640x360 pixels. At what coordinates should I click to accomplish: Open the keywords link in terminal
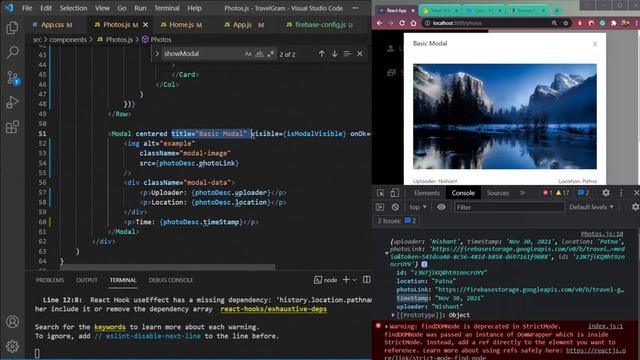(110, 327)
